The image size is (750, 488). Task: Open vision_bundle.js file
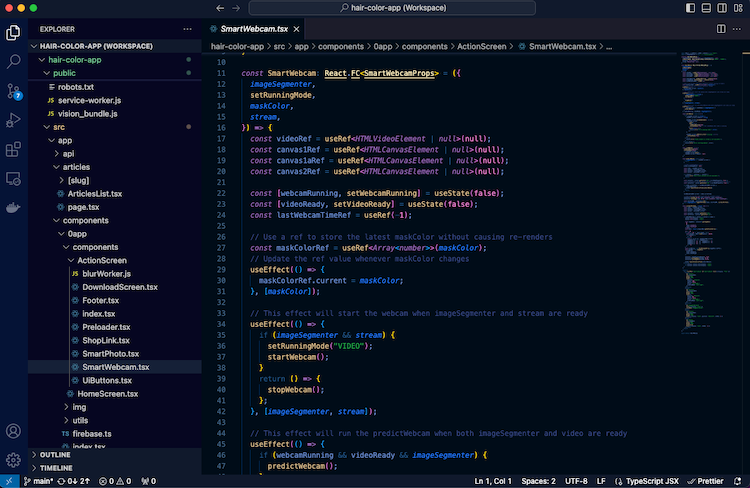click(x=115, y=113)
